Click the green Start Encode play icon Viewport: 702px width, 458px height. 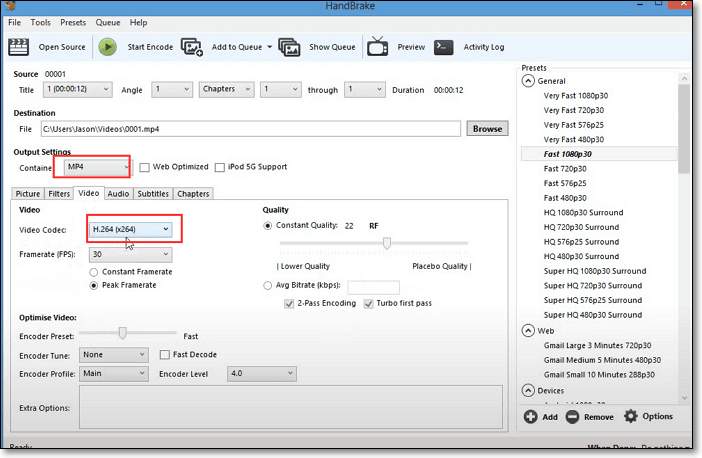tap(107, 47)
